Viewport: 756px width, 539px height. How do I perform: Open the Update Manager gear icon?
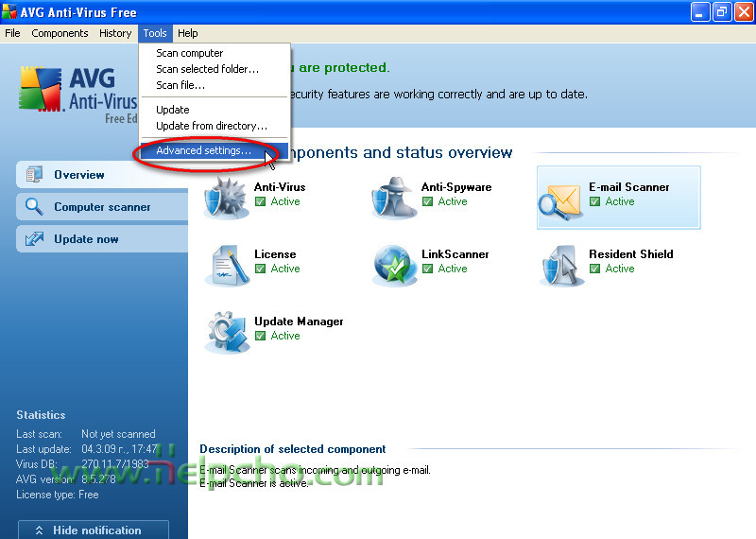tap(227, 332)
